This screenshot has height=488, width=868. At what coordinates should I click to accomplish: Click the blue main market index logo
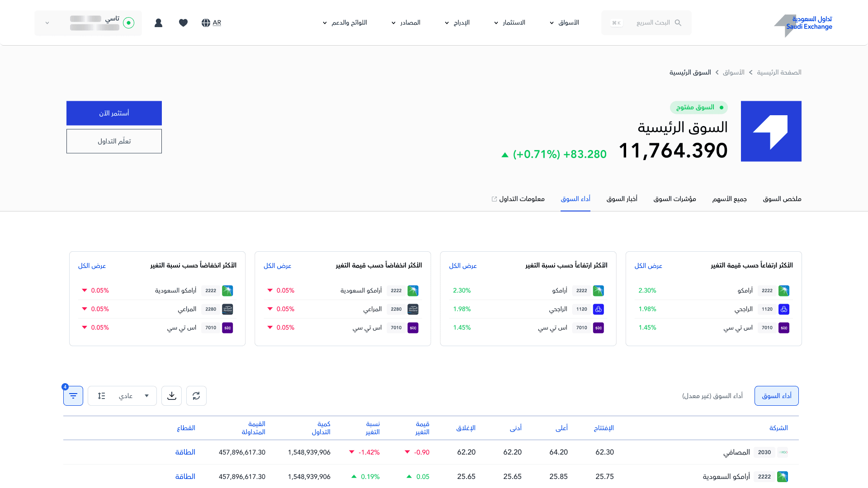point(771,131)
